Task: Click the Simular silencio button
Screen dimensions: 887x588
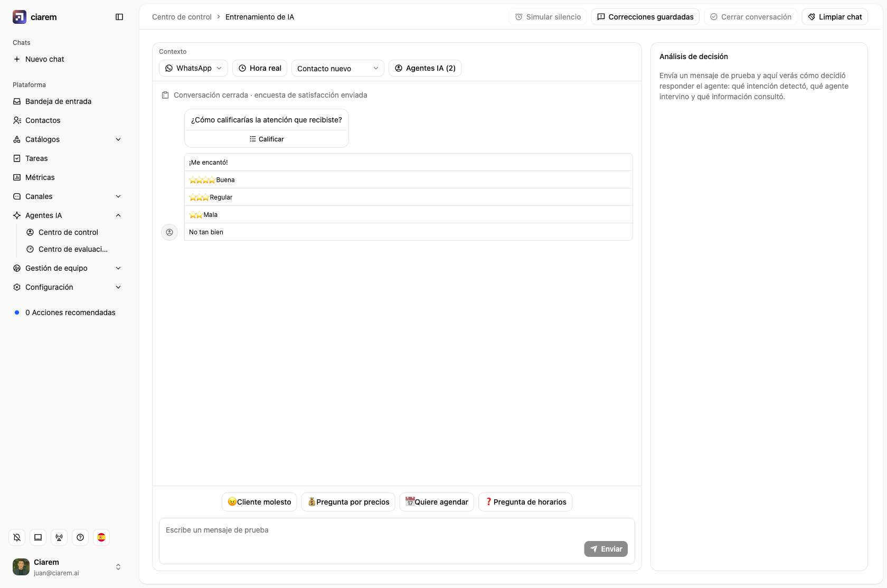Action: tap(548, 17)
